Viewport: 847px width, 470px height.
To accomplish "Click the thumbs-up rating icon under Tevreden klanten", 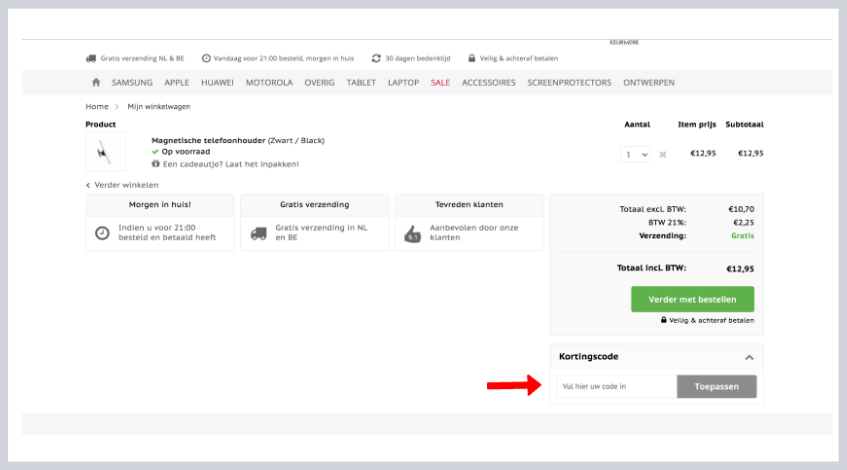I will (x=412, y=234).
